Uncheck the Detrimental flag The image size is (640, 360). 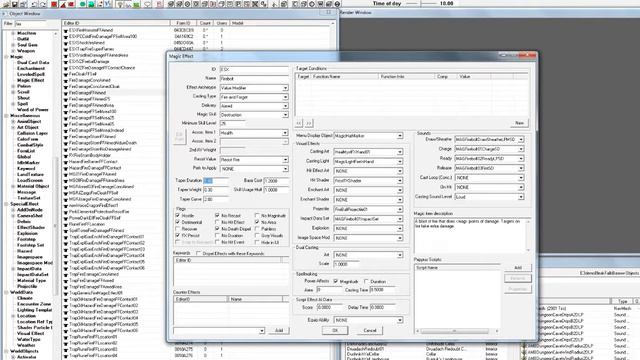point(178,222)
